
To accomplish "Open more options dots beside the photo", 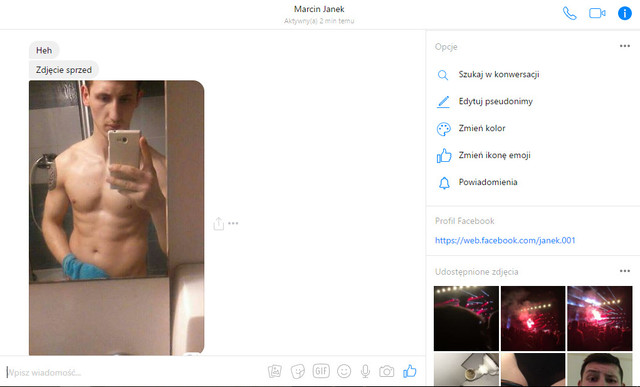I will tap(233, 223).
